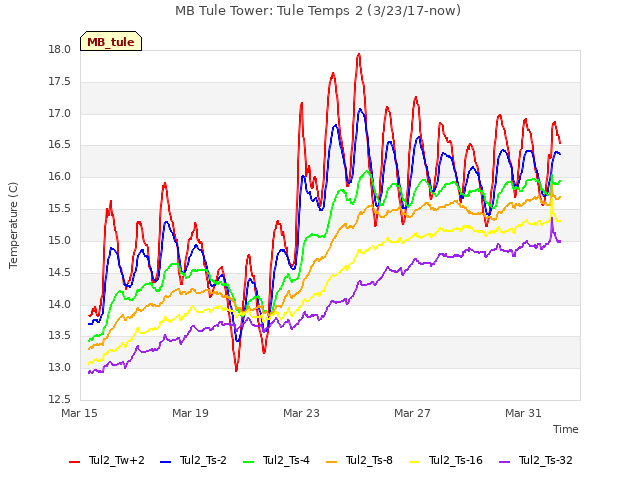The height and width of the screenshot is (480, 640).
Task: Click the green Tul2_Ts-4 legend swatch
Action: [249, 462]
